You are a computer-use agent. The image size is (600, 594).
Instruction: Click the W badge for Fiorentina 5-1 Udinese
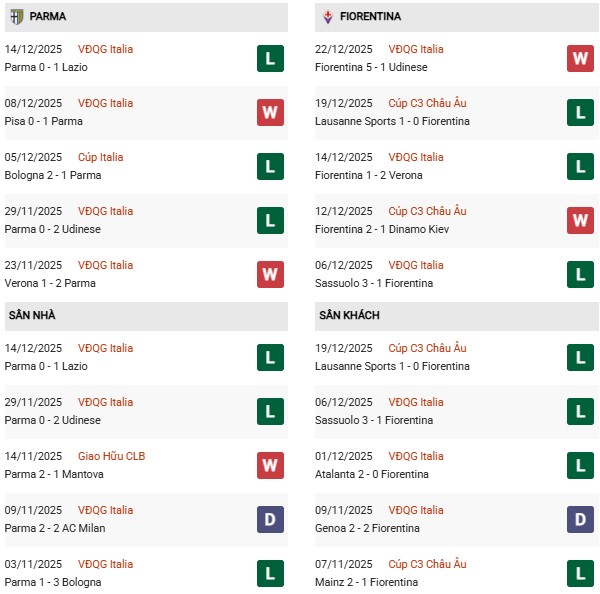point(580,58)
